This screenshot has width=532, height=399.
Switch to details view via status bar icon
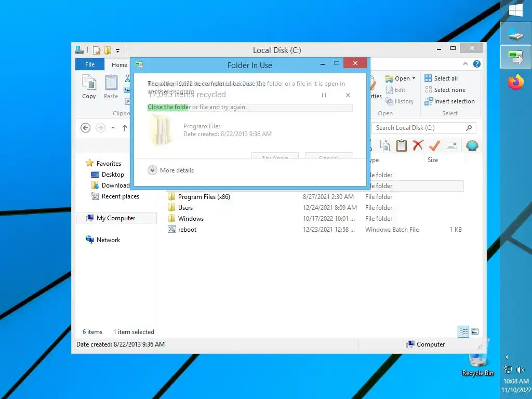click(x=463, y=331)
